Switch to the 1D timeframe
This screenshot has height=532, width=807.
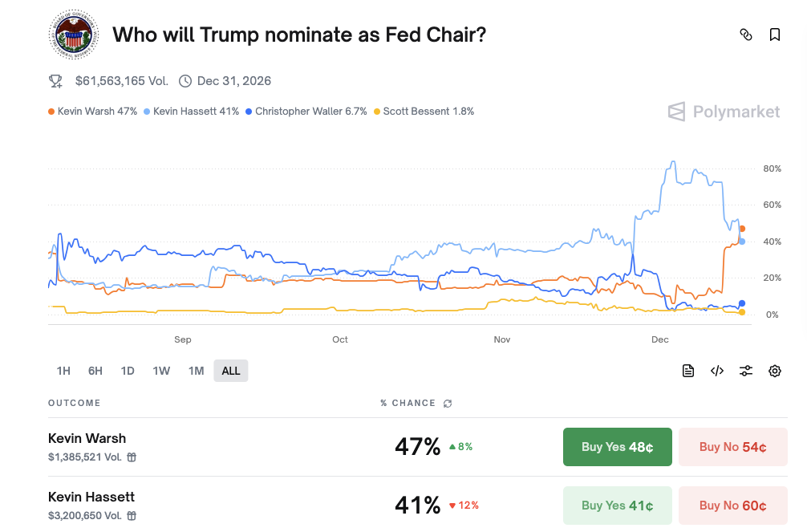pyautogui.click(x=128, y=371)
